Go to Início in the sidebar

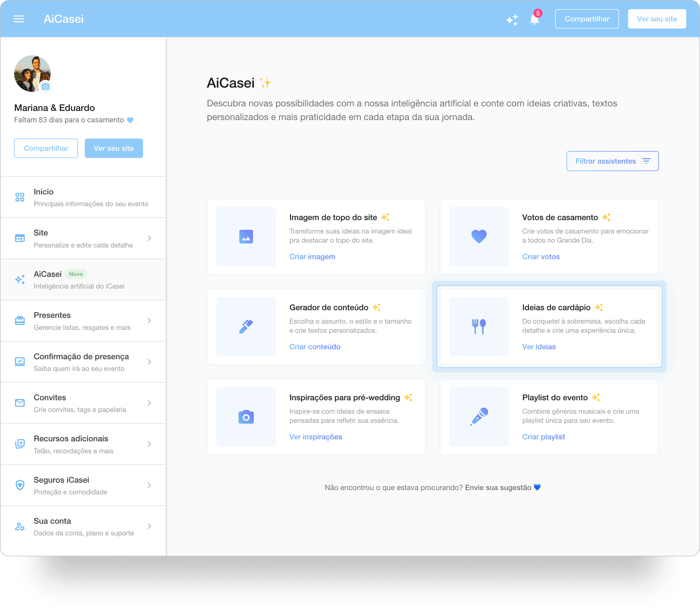83,197
